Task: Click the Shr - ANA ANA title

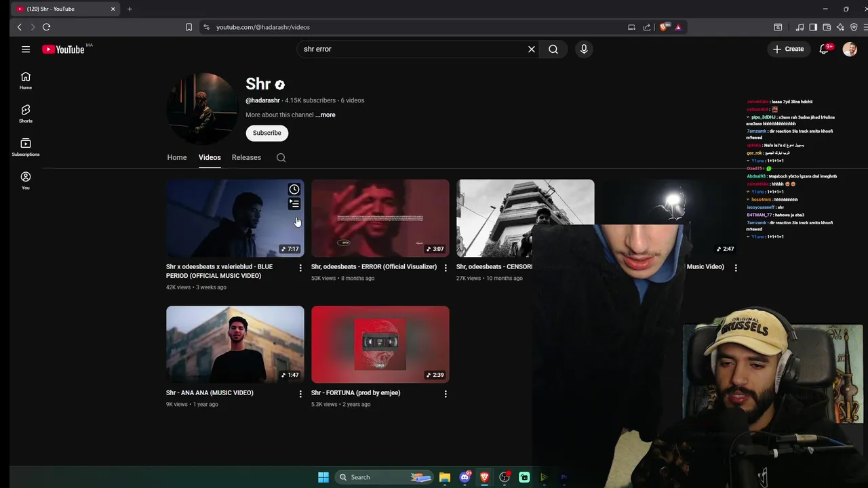Action: (x=210, y=392)
